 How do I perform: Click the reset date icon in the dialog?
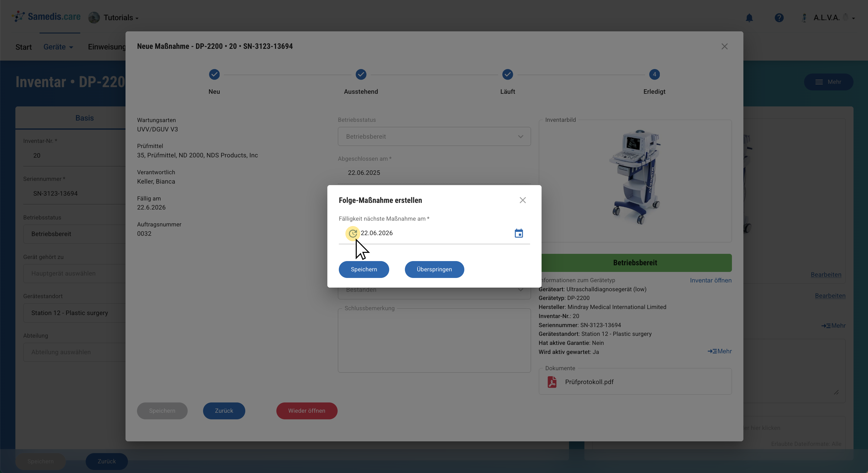[x=352, y=233]
